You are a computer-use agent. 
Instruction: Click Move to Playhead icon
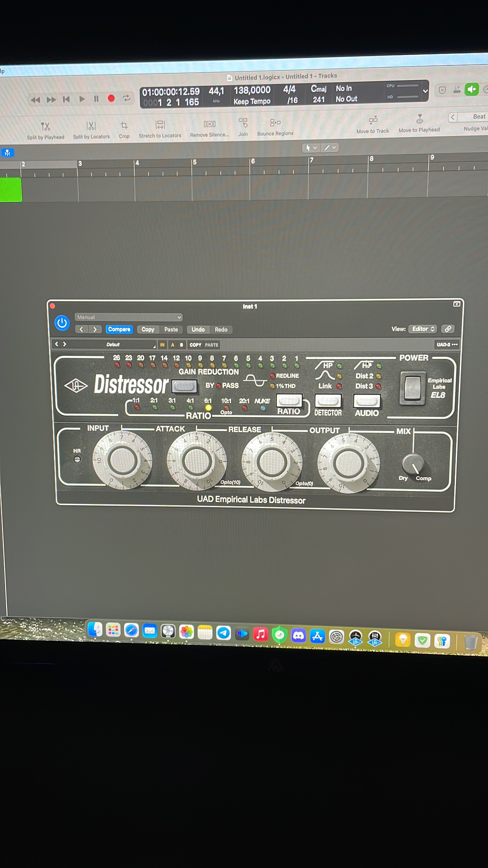419,119
